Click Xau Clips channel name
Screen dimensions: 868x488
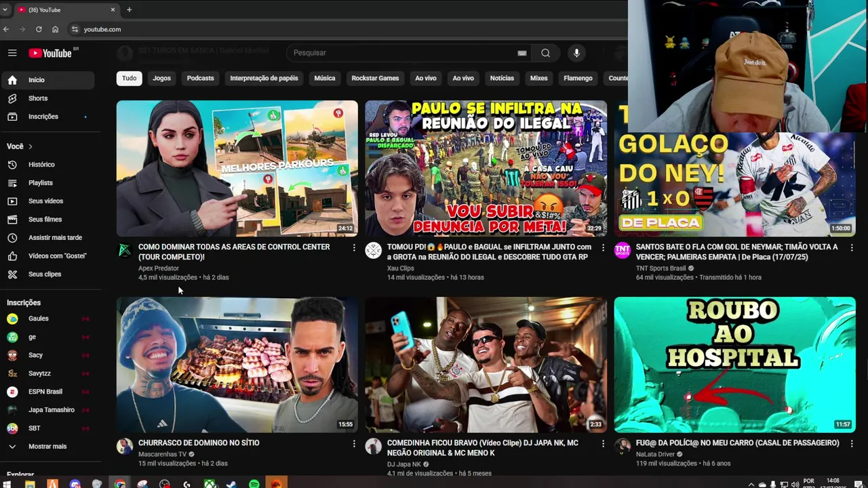pos(400,268)
